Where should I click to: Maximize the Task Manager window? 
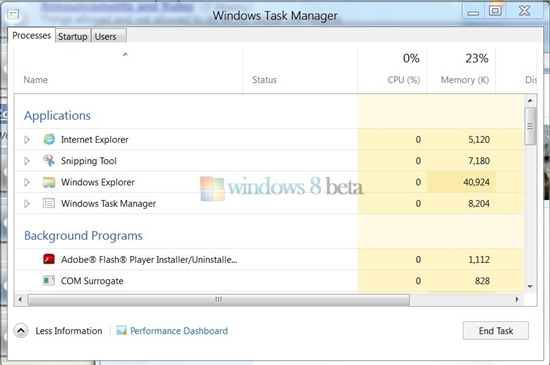point(495,11)
